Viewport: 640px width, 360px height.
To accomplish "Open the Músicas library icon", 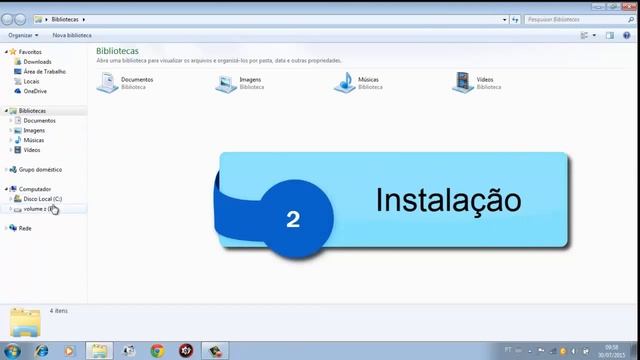I will 345,83.
